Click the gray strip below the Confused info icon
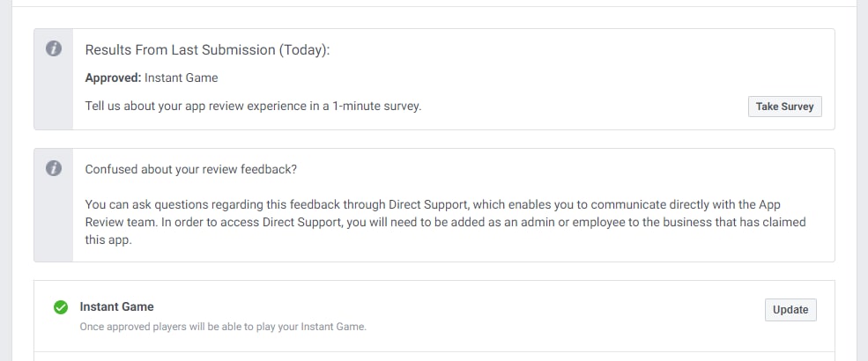This screenshot has height=361, width=868. coord(54,220)
